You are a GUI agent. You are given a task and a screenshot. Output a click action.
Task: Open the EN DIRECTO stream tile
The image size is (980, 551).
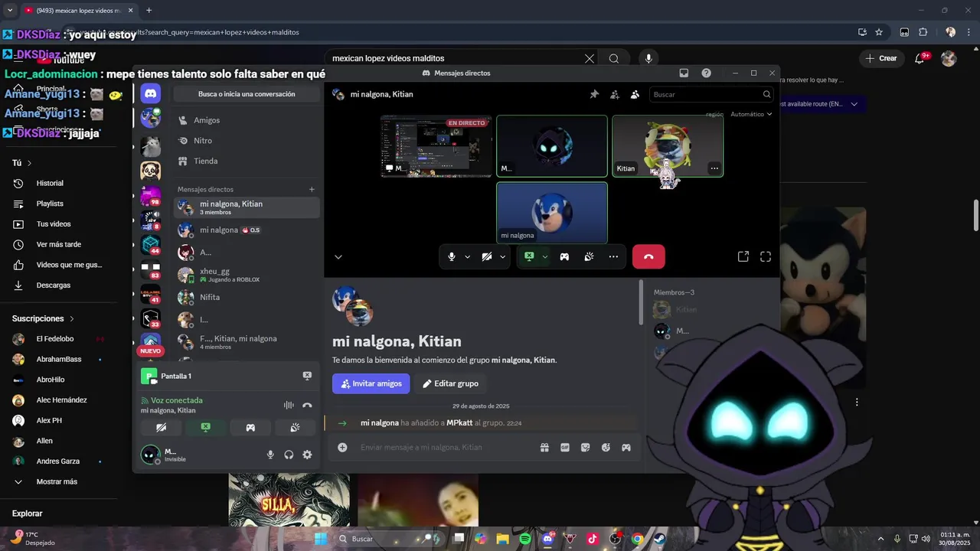click(x=436, y=146)
